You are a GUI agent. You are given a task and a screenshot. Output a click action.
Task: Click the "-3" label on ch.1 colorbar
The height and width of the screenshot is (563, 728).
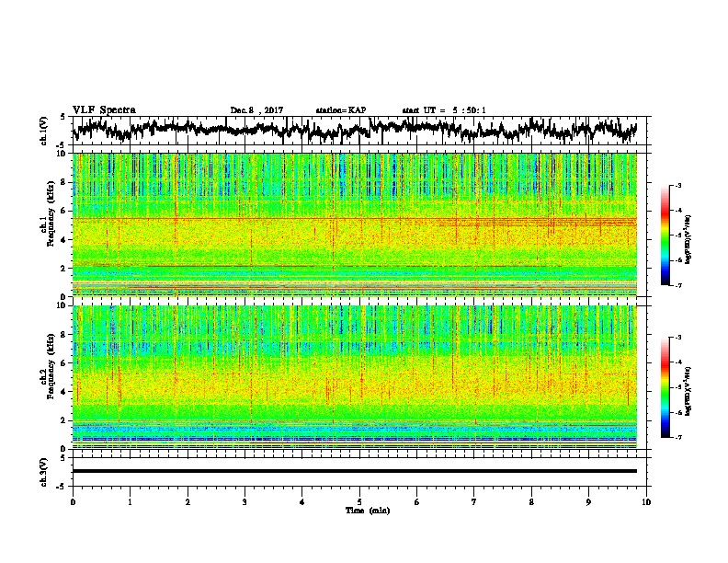click(x=678, y=185)
